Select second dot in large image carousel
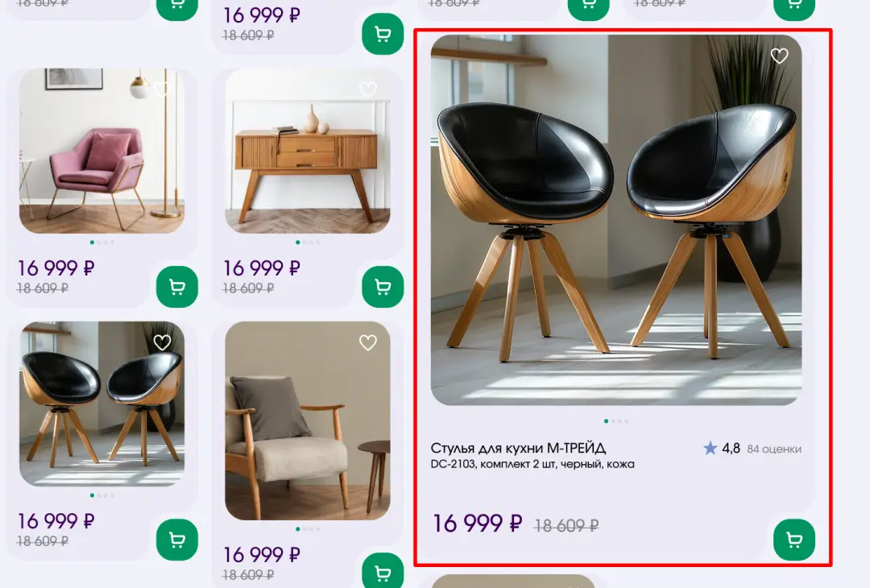This screenshot has width=870, height=588. pos(613,421)
